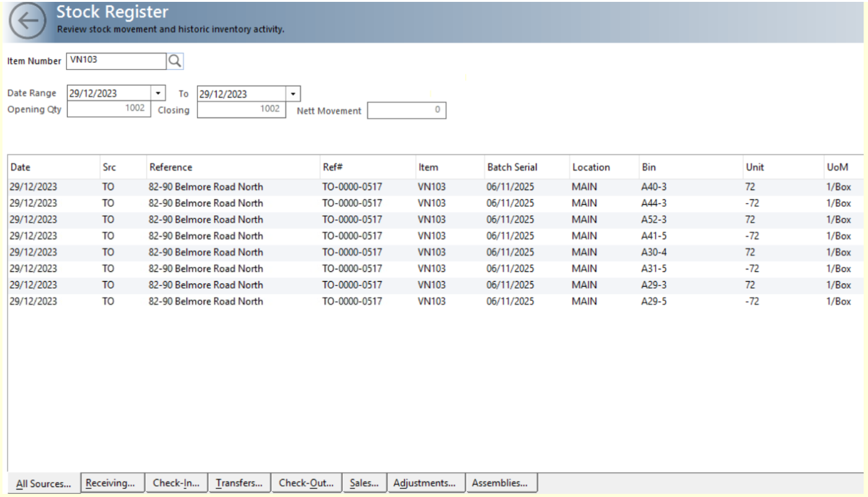Edit the Item Number field VN103

click(x=117, y=61)
